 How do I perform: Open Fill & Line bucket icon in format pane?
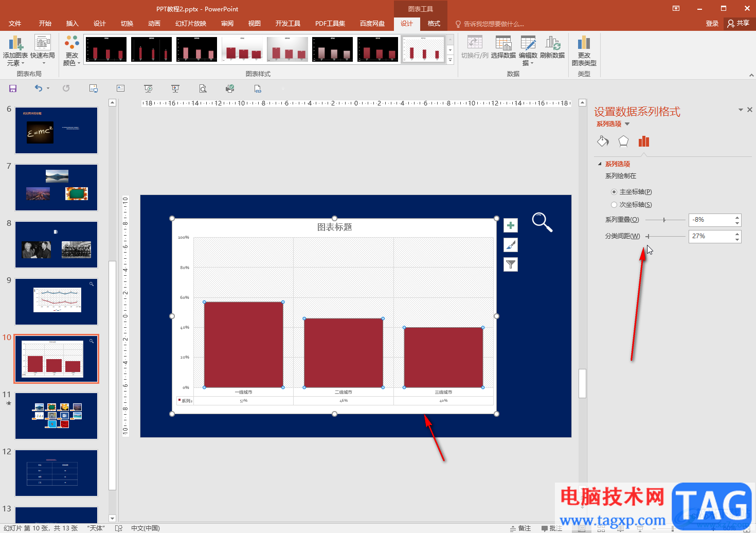coord(603,141)
